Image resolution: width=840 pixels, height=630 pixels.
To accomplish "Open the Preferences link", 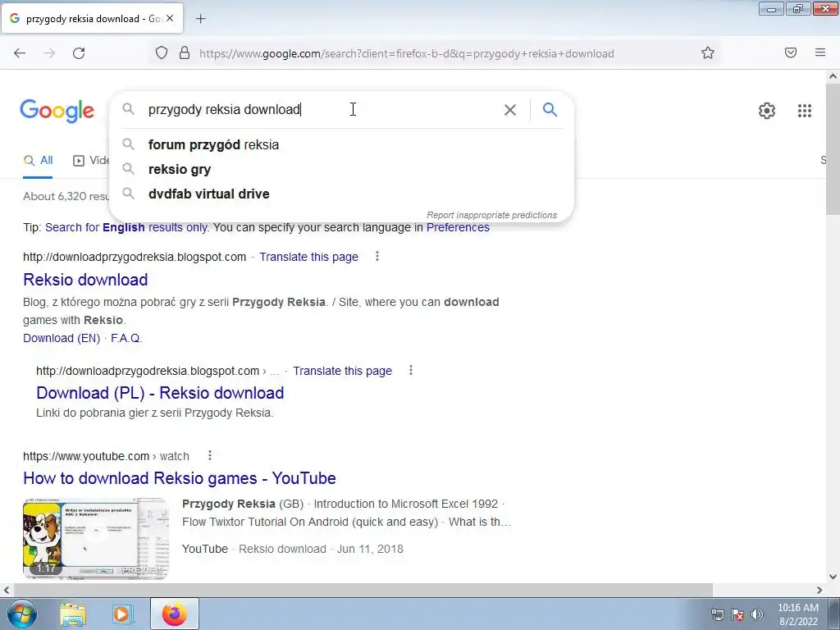I will click(x=458, y=227).
